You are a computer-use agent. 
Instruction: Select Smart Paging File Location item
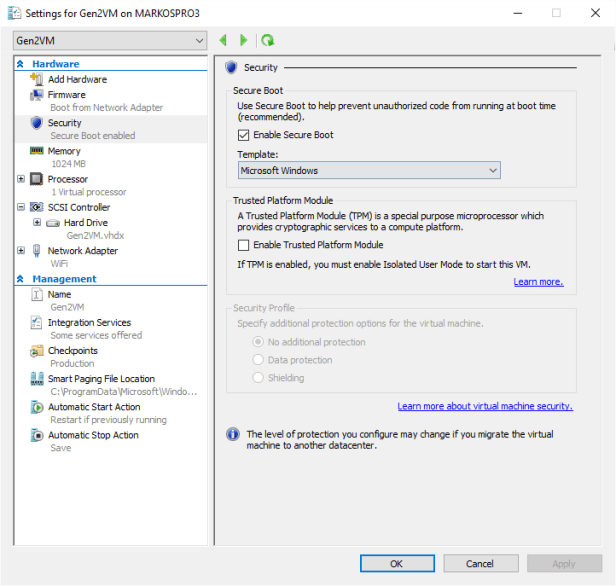coord(101,379)
